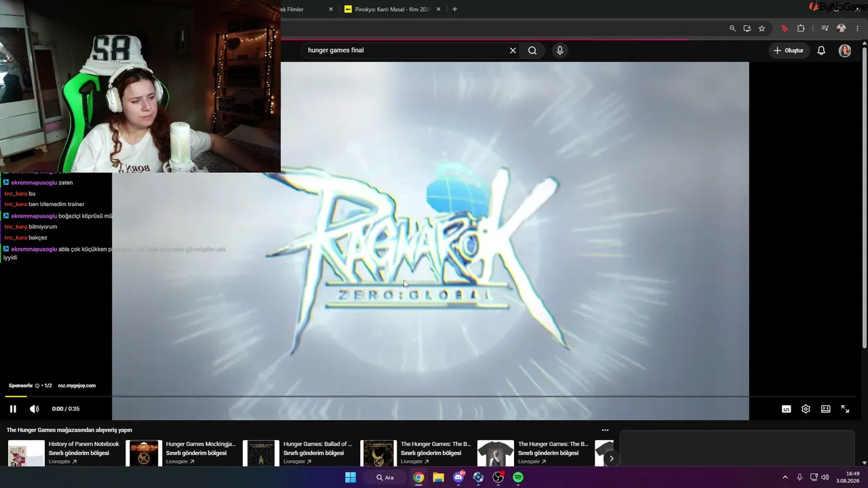Visit the roz.mygnjoy.com sponsor link
This screenshot has width=868, height=488.
click(77, 386)
